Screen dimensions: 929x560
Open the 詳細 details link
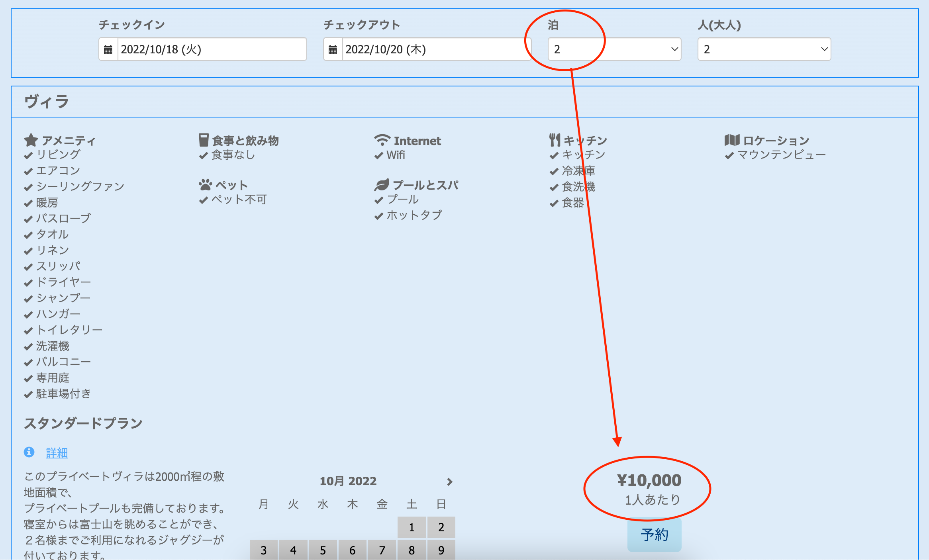tap(57, 453)
